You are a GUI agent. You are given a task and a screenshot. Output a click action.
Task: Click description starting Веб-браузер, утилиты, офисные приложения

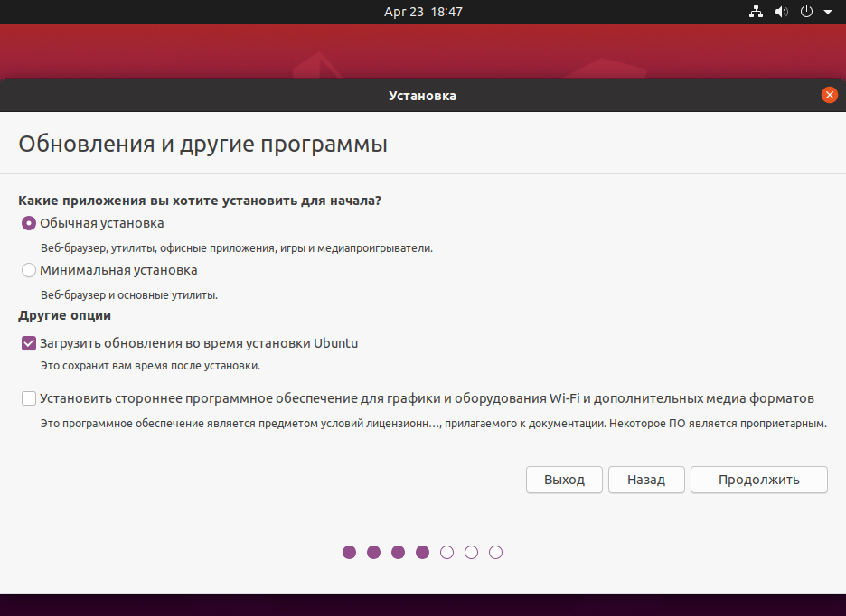[236, 248]
